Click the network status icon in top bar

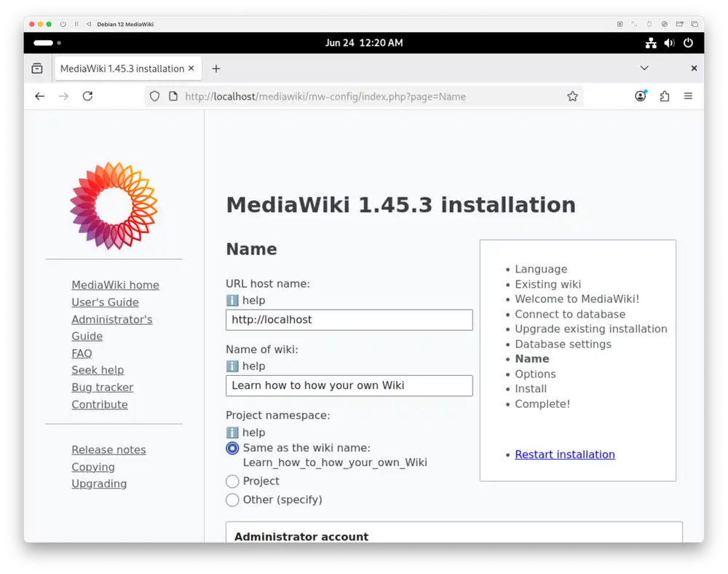(651, 43)
